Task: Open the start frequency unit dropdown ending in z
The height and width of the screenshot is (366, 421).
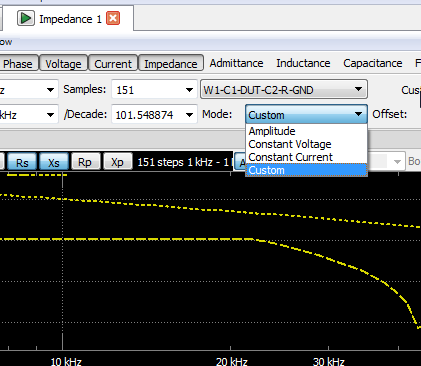Action: coord(50,89)
